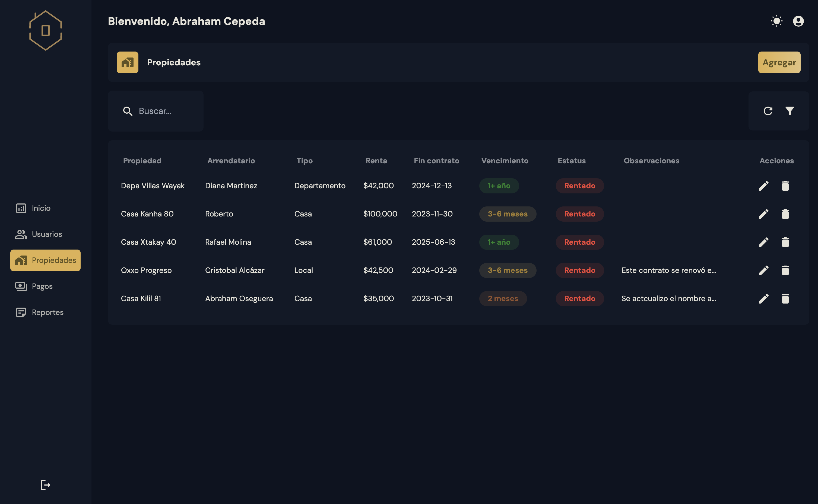Sort by the Renta column header

tap(376, 161)
